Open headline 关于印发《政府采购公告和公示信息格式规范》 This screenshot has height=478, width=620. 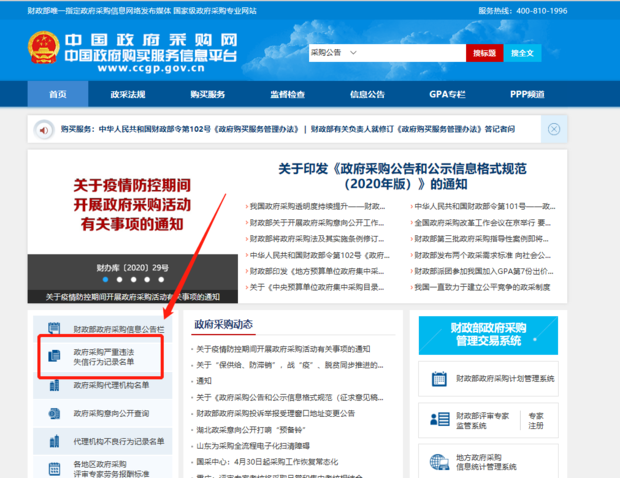click(x=402, y=176)
